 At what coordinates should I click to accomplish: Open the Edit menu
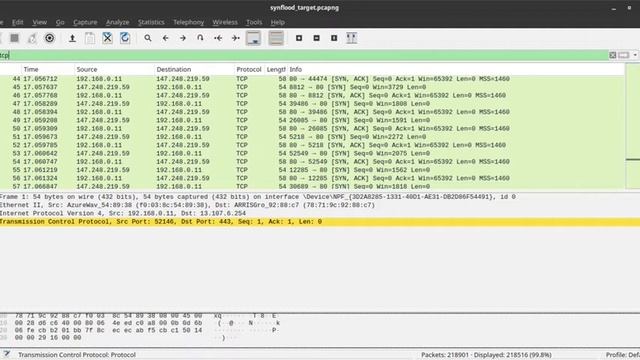(x=18, y=22)
